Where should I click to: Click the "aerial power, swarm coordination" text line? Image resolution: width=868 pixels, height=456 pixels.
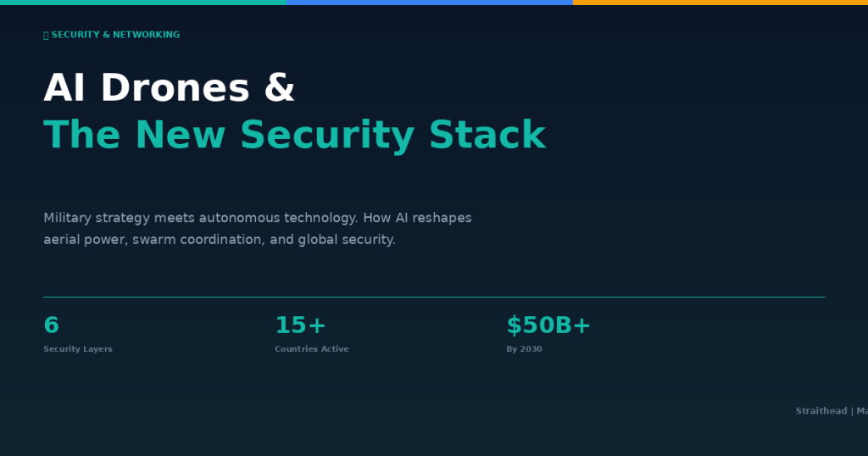219,240
